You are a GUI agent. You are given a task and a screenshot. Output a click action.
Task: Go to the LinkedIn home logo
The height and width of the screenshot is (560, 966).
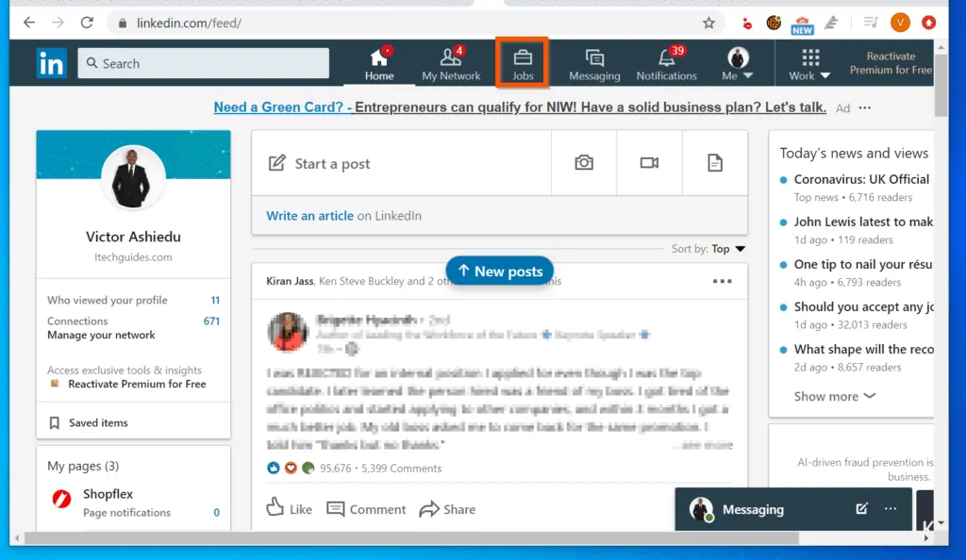pos(52,63)
